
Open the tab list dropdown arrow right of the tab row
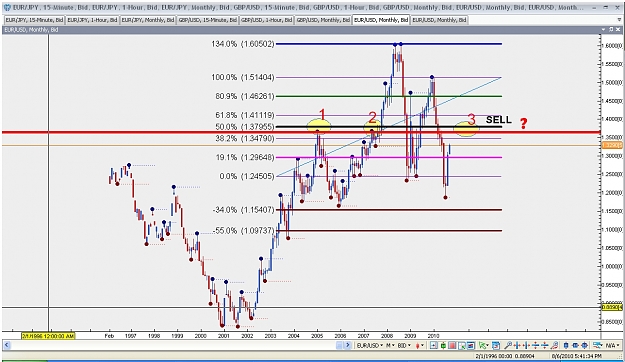click(x=618, y=20)
